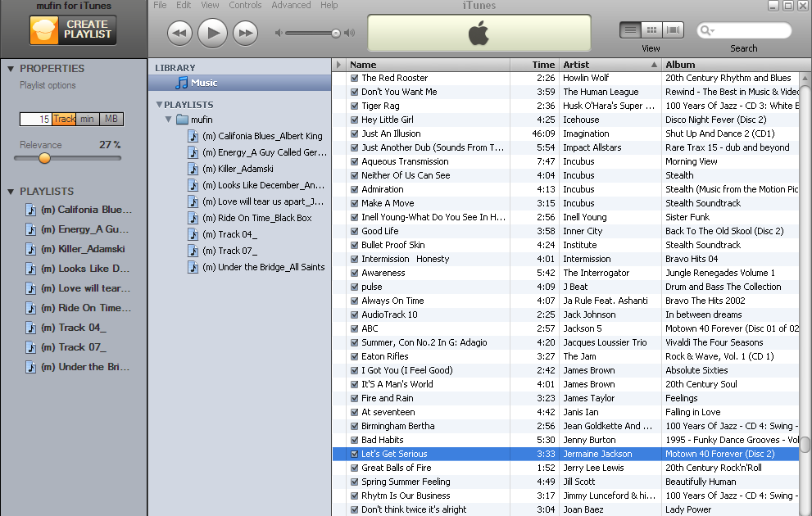Uncheck the Good Life track checkbox
This screenshot has height=516, width=812.
coord(355,231)
